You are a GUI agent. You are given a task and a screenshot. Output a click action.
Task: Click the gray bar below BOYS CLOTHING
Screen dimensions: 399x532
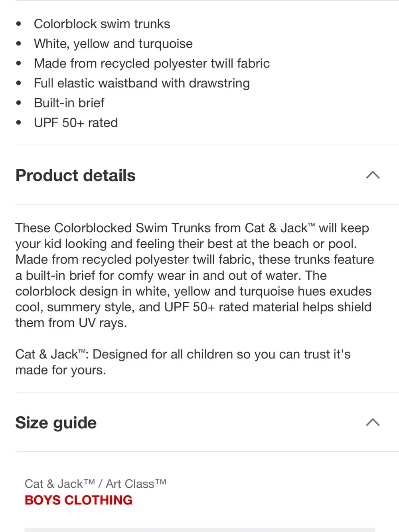click(x=199, y=530)
